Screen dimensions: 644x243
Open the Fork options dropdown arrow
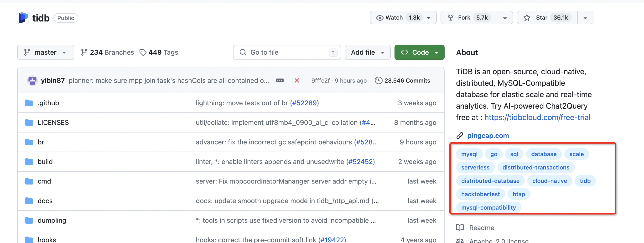click(x=505, y=18)
